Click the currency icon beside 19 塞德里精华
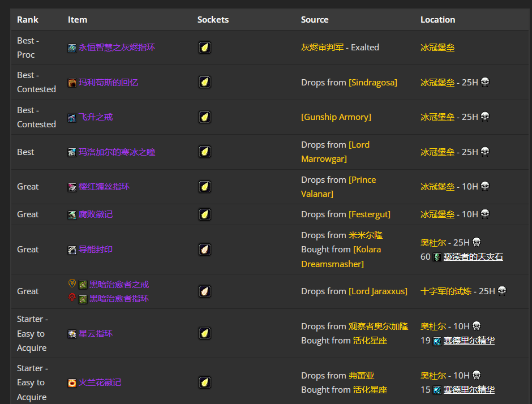The image size is (532, 404). tap(437, 341)
